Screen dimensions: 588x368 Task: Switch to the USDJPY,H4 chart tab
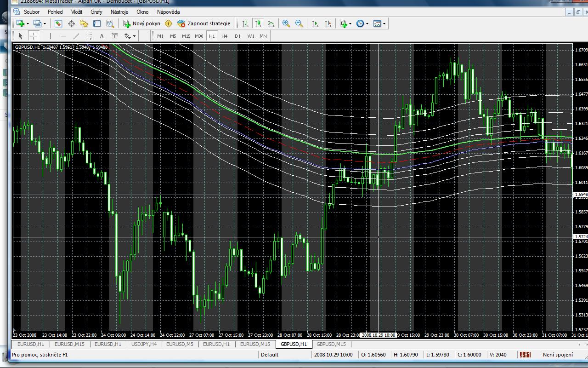tap(144, 344)
